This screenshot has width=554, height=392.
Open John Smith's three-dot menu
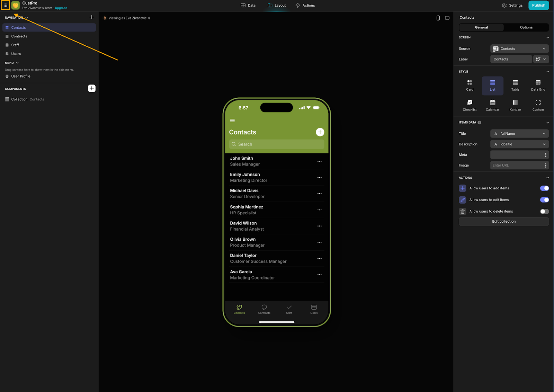(320, 161)
